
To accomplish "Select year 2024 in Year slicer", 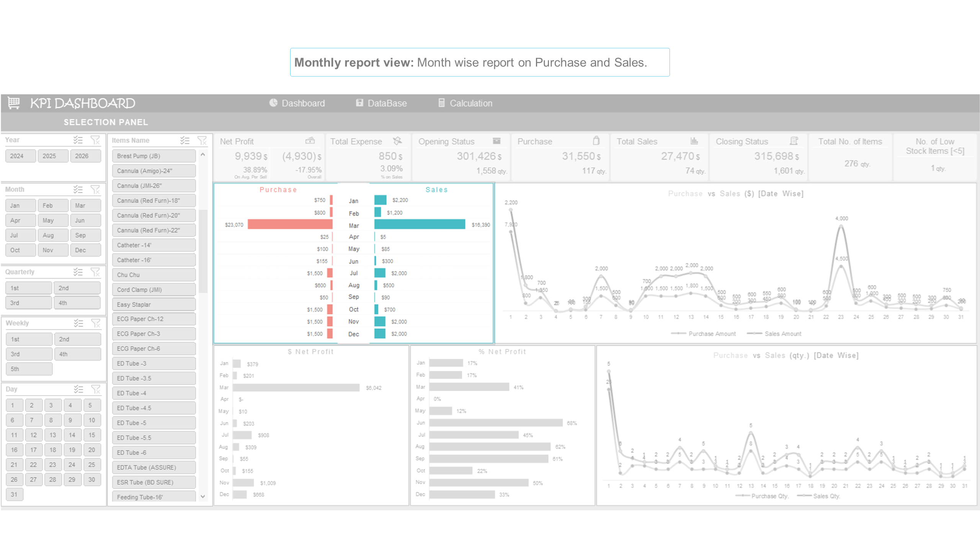I will coord(21,156).
